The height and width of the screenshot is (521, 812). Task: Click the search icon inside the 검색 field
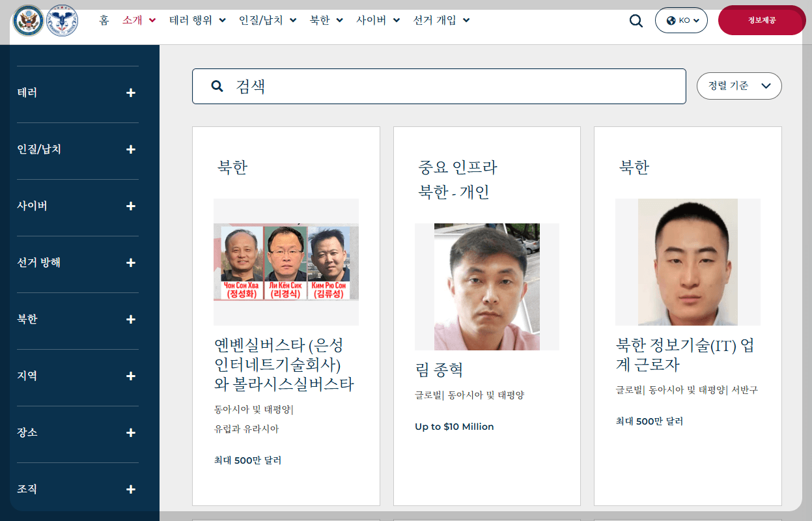[x=217, y=85]
